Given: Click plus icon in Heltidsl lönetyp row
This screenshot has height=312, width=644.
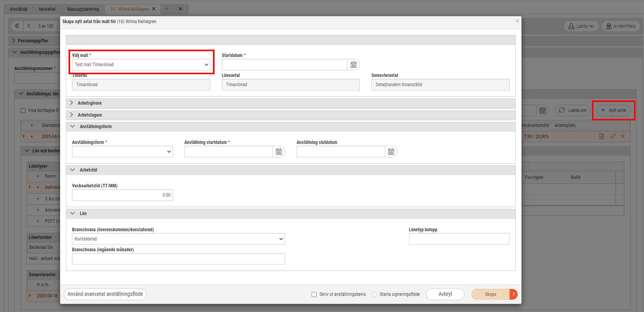Looking at the screenshot, I should pyautogui.click(x=38, y=187).
